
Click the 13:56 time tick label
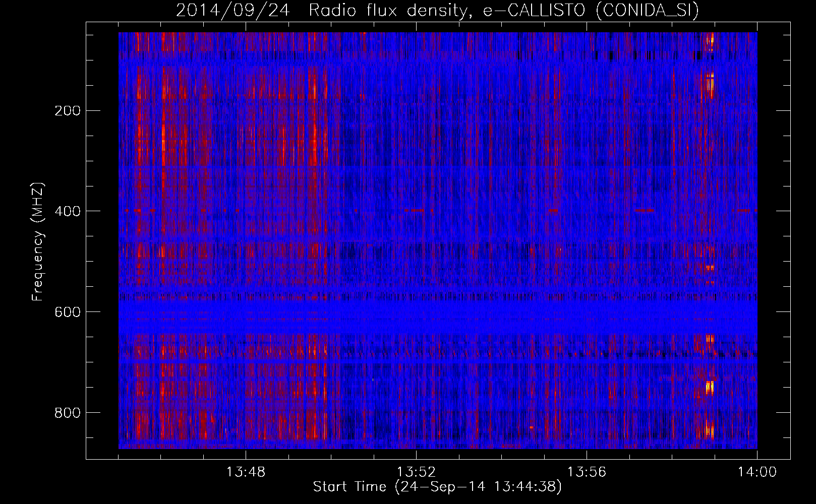(x=587, y=472)
